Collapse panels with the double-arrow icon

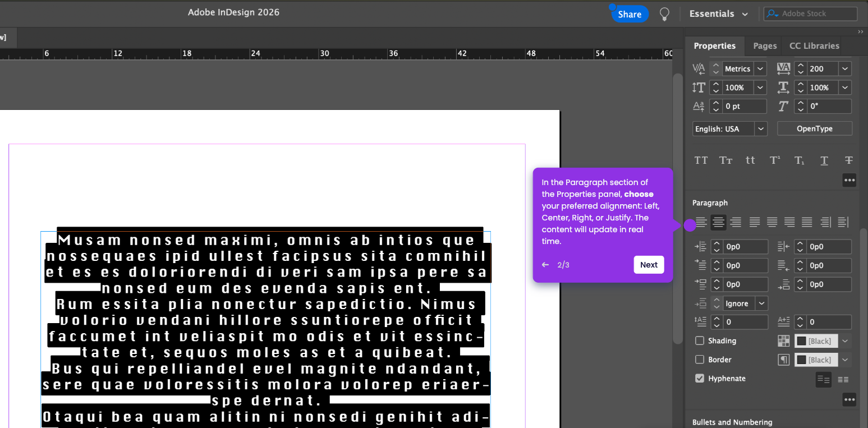(x=861, y=31)
